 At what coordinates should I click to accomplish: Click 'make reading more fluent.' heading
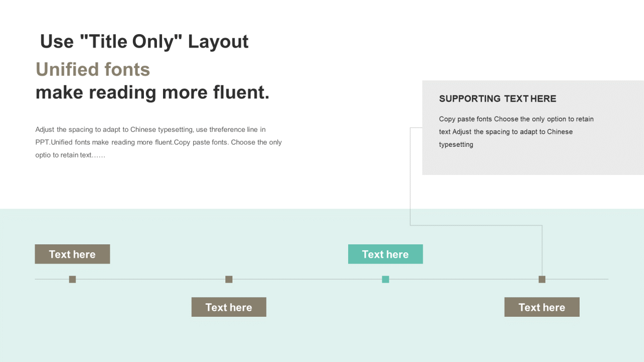point(152,93)
